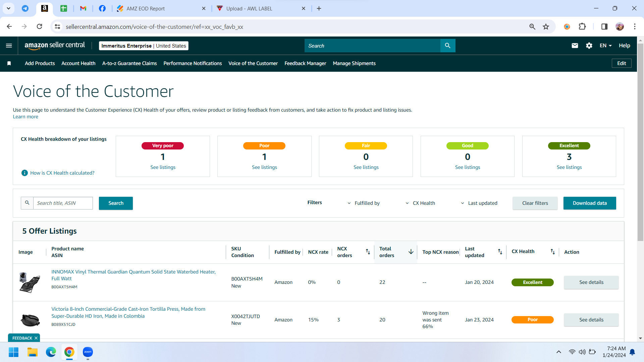The width and height of the screenshot is (644, 362).
Task: Open Performance Notifications
Action: tap(193, 63)
